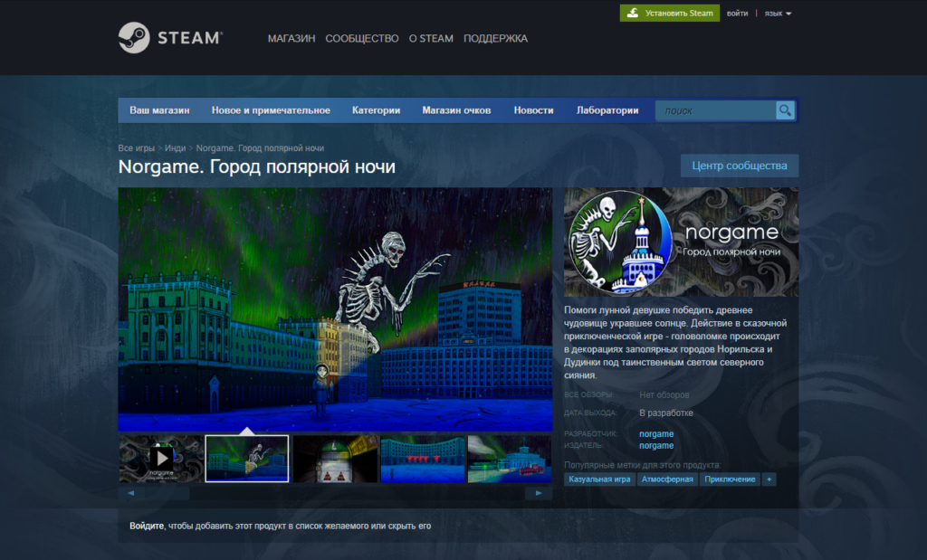Select the curved blue building thumbnail

tap(423, 459)
